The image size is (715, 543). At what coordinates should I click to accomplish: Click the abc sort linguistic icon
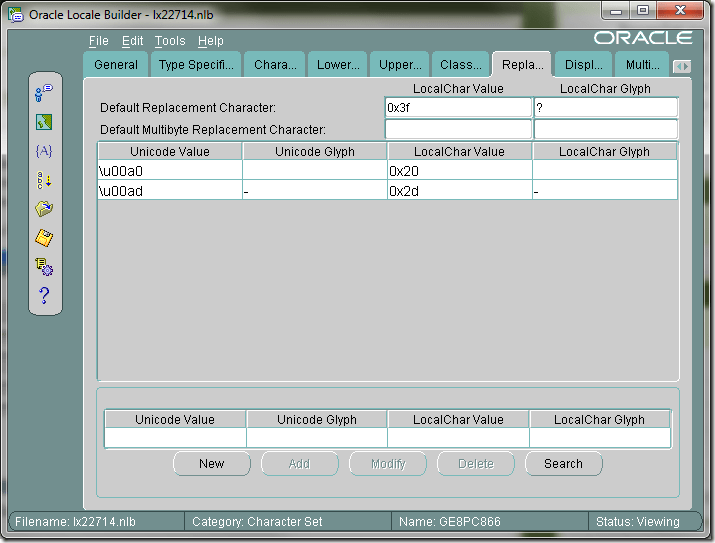pyautogui.click(x=44, y=180)
